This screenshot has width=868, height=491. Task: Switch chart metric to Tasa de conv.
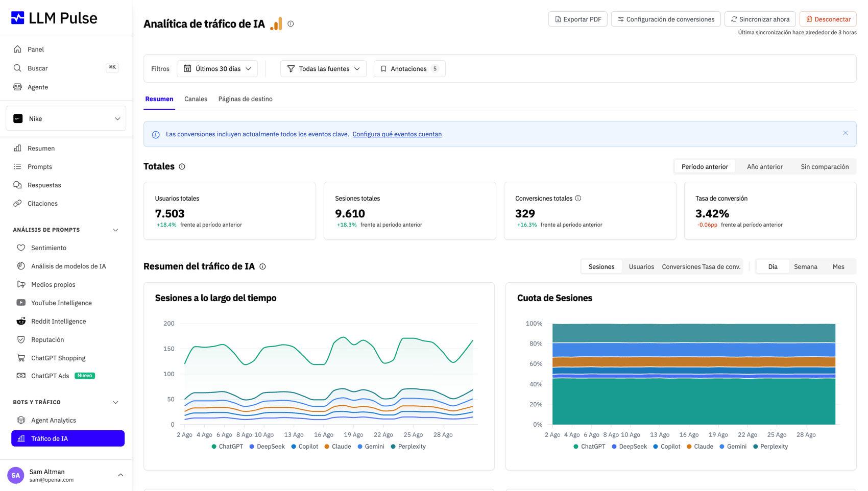[x=721, y=267]
